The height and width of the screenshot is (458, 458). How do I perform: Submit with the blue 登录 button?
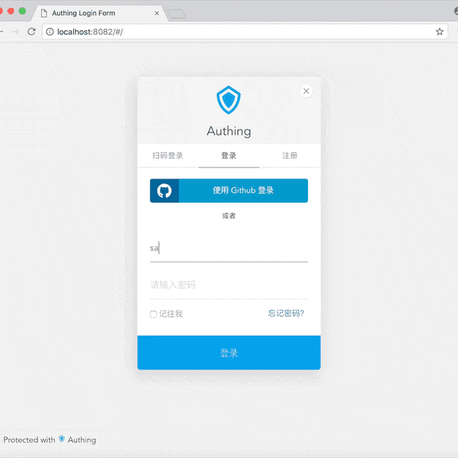coord(229,353)
